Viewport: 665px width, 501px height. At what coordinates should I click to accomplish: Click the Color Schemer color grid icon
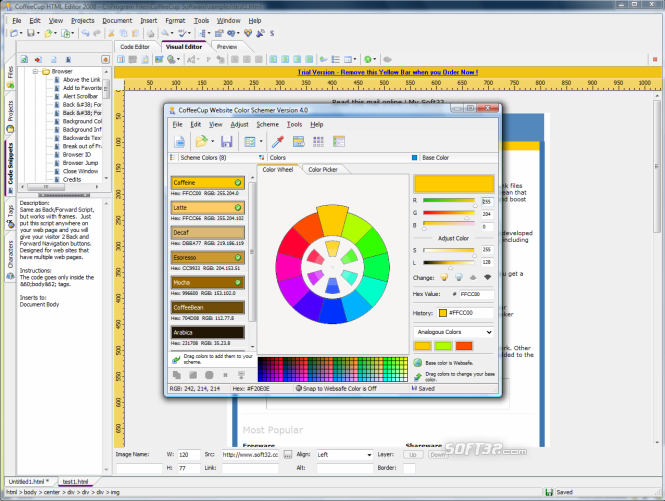click(318, 141)
